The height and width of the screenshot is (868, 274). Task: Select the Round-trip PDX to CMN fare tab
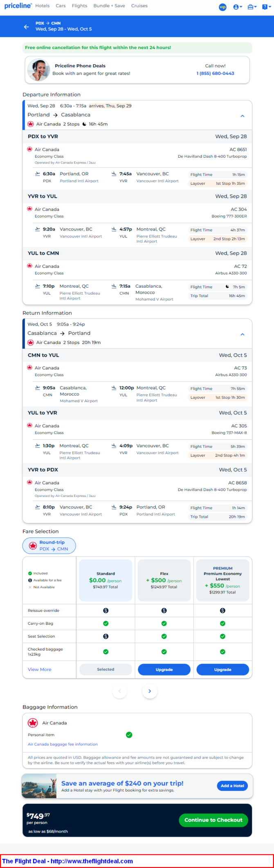click(x=49, y=546)
